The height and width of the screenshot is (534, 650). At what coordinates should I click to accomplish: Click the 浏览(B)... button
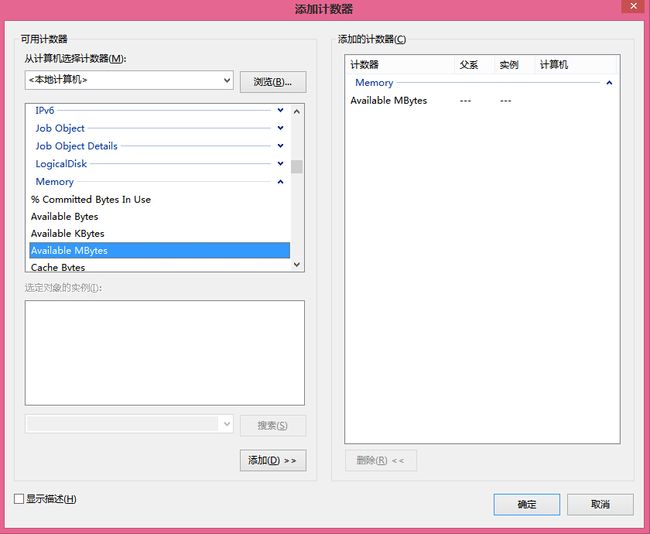coord(273,82)
